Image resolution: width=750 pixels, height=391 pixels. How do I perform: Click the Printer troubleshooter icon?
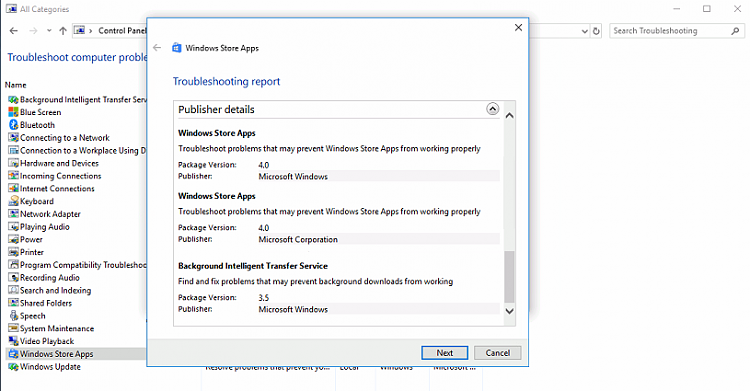(x=13, y=252)
